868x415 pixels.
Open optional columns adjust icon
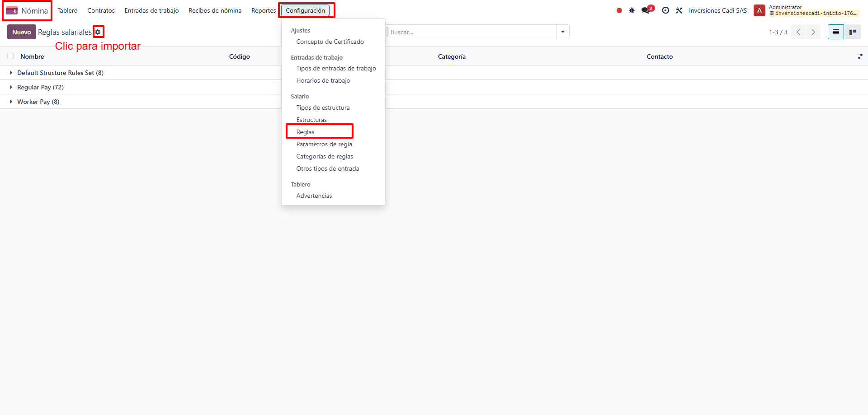[860, 56]
